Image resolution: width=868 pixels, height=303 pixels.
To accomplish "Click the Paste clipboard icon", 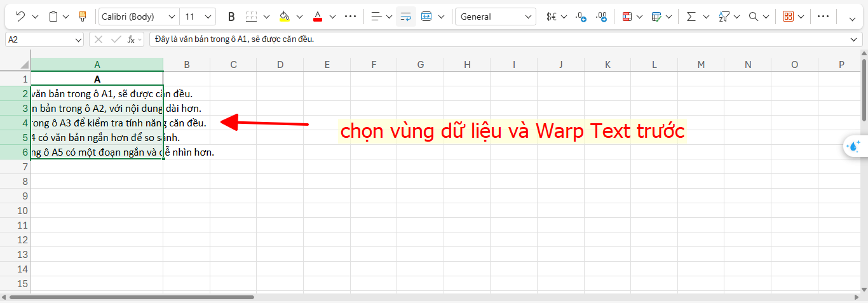I will point(53,17).
